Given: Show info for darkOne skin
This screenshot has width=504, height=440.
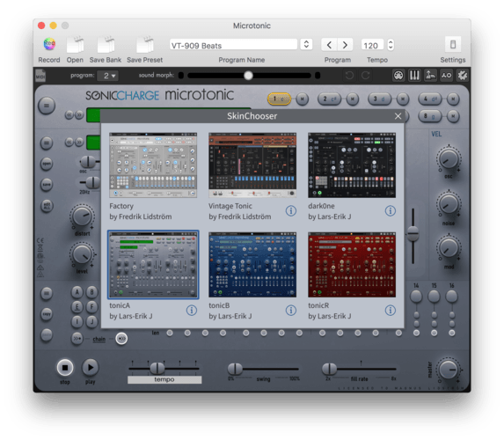Looking at the screenshot, I should [391, 211].
